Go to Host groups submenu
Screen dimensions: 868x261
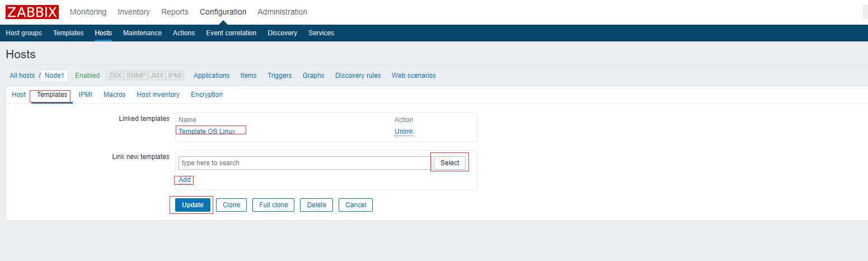tap(24, 33)
